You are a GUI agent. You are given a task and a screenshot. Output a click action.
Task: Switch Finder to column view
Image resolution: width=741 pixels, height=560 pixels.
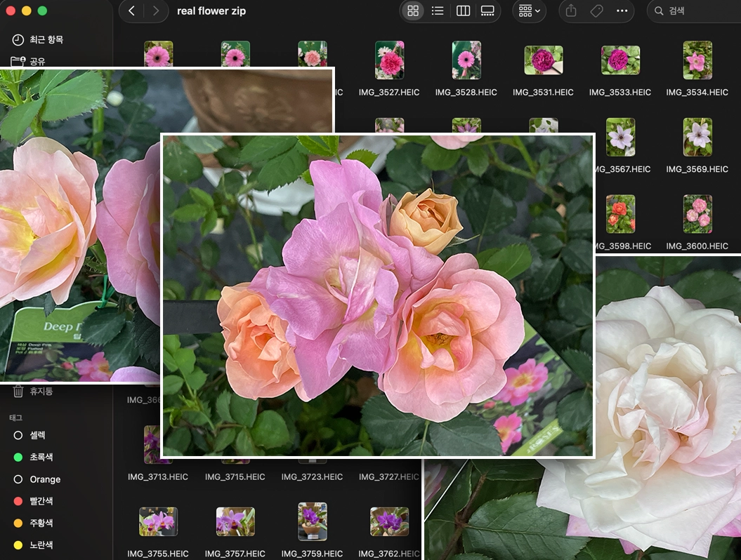coord(463,11)
